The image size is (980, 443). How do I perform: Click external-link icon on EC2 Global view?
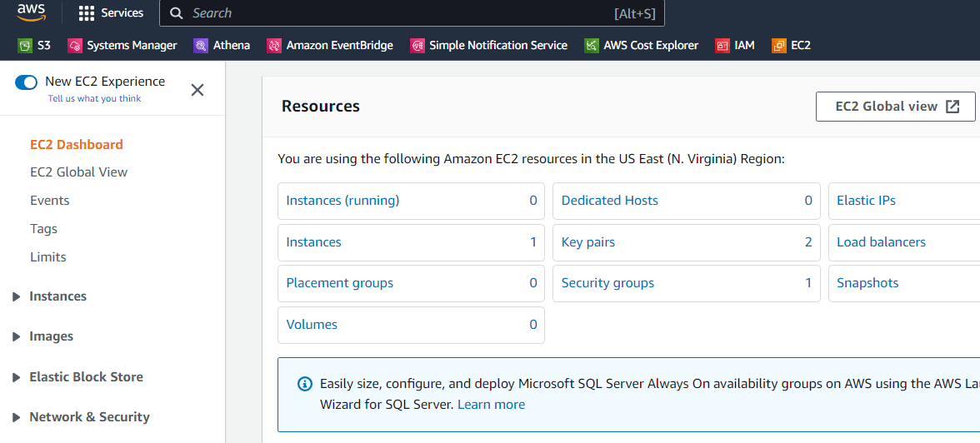[x=952, y=107]
